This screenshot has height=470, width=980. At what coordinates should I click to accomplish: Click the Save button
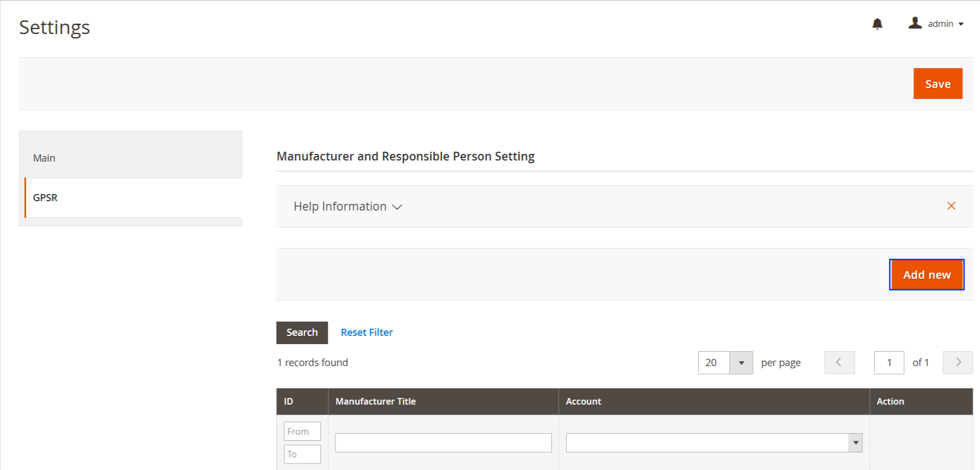[x=938, y=84]
